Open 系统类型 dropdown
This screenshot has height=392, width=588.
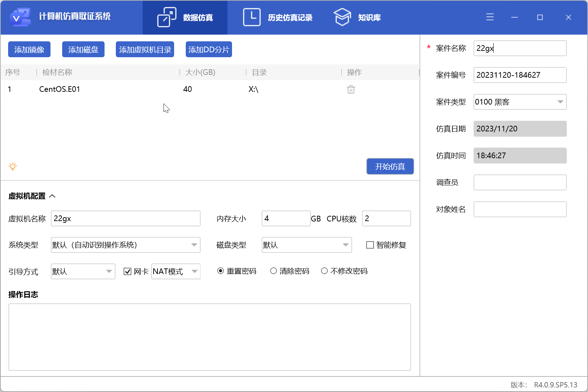[126, 245]
